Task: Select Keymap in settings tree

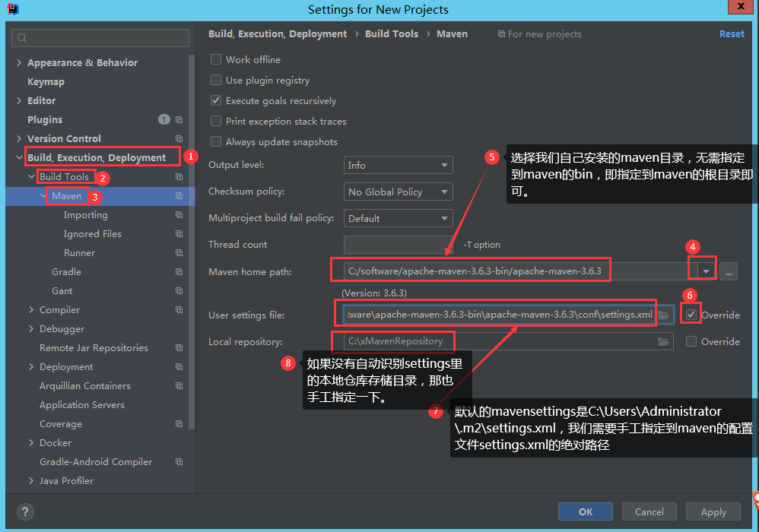Action: [46, 82]
